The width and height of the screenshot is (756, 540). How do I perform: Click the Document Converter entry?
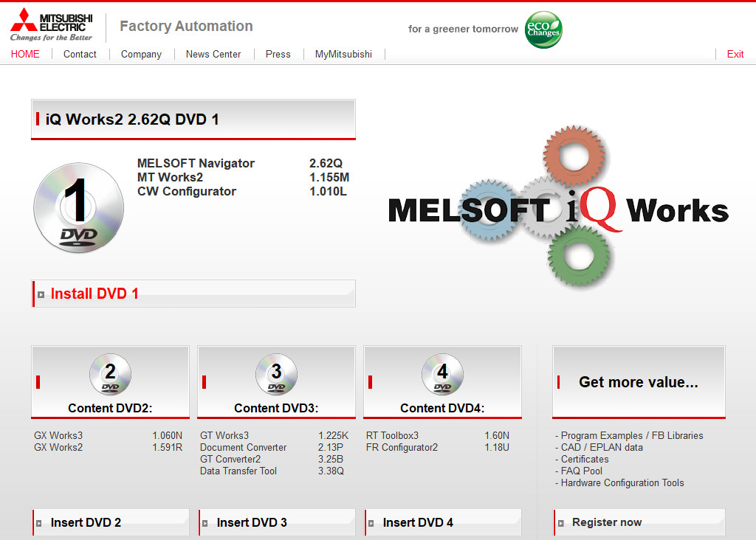click(243, 447)
